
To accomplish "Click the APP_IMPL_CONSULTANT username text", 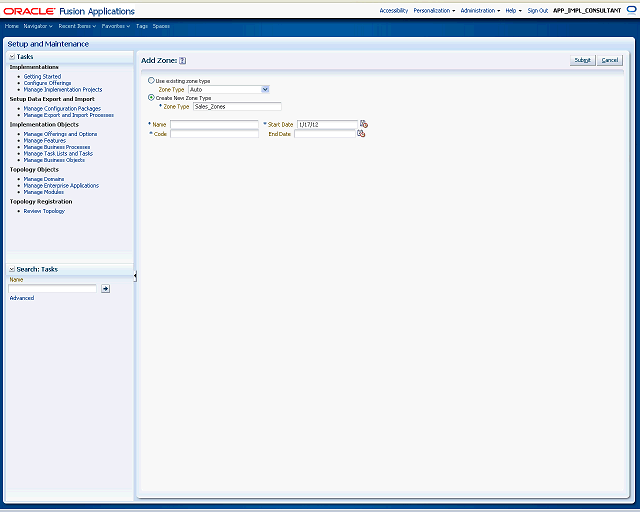I will coord(587,11).
